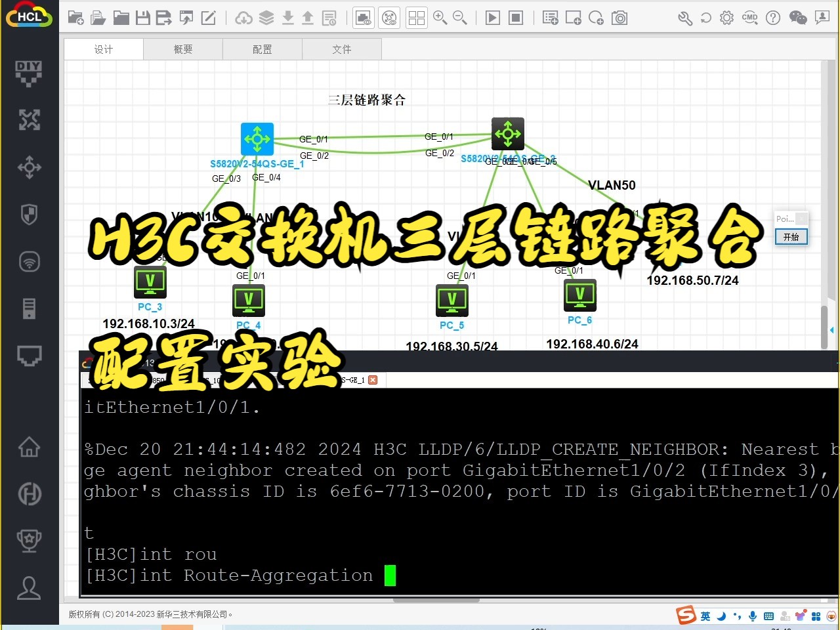Click the CMD console icon

749,18
